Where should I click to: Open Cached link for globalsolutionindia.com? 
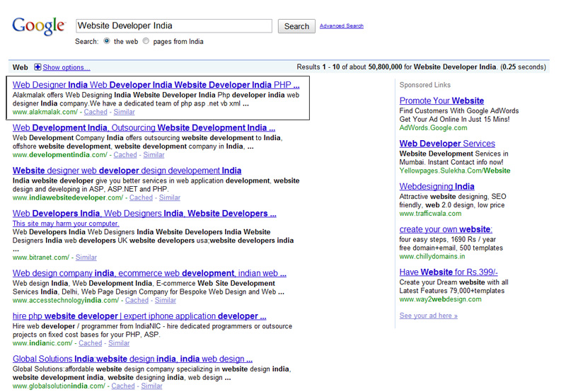tap(123, 386)
